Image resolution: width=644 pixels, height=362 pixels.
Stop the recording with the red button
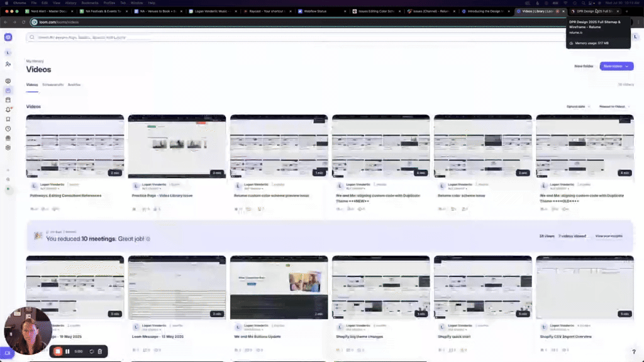[58, 351]
